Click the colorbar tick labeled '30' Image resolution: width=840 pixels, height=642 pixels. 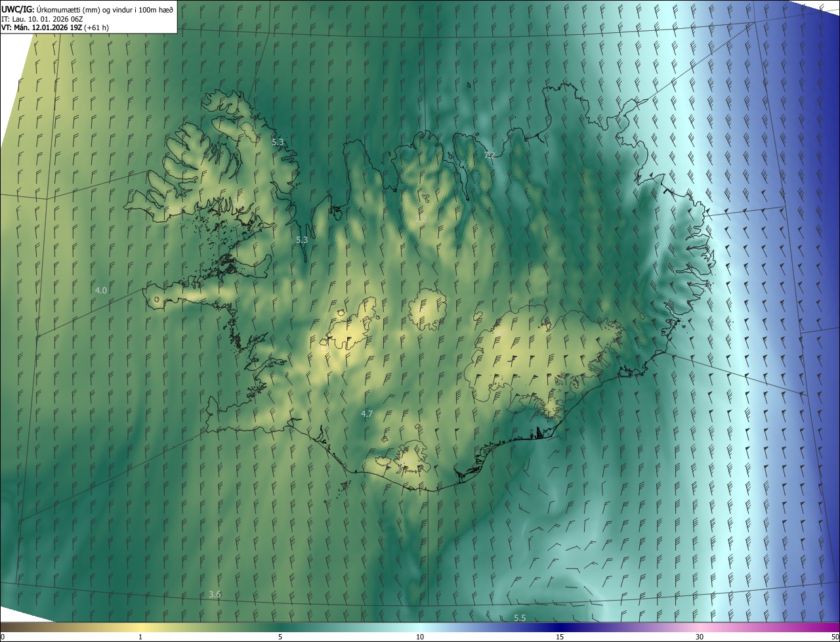tap(700, 637)
